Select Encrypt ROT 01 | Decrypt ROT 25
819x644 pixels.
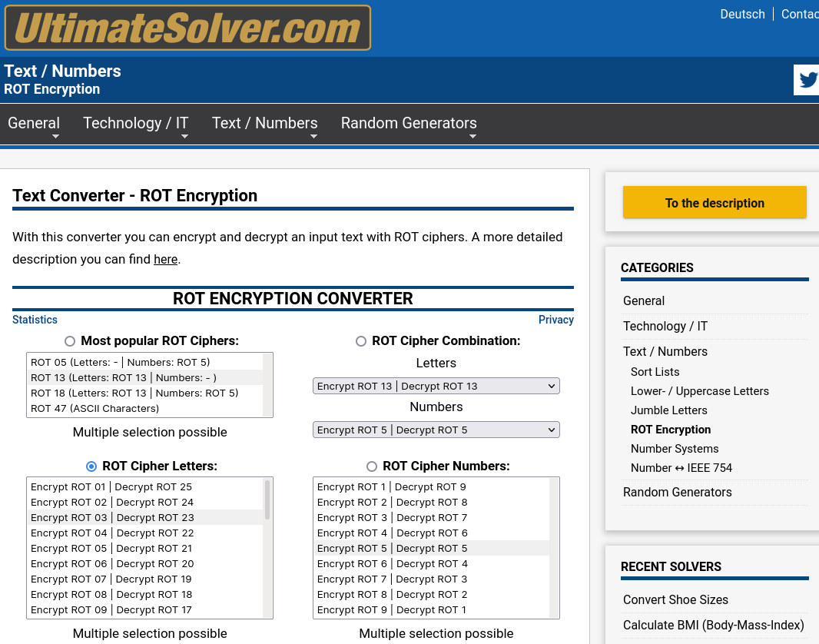pyautogui.click(x=144, y=486)
